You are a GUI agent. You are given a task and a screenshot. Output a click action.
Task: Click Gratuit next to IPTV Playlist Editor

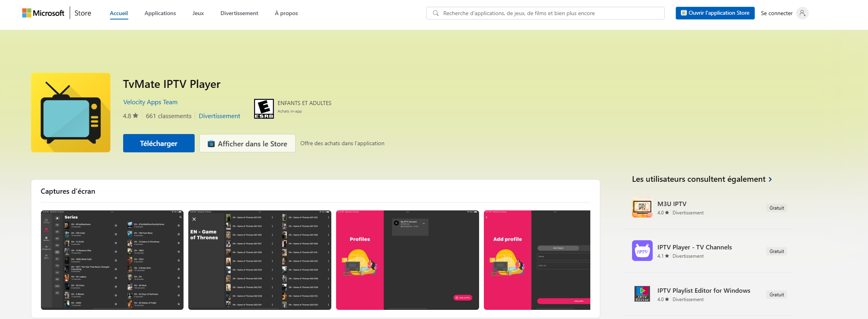coord(777,294)
